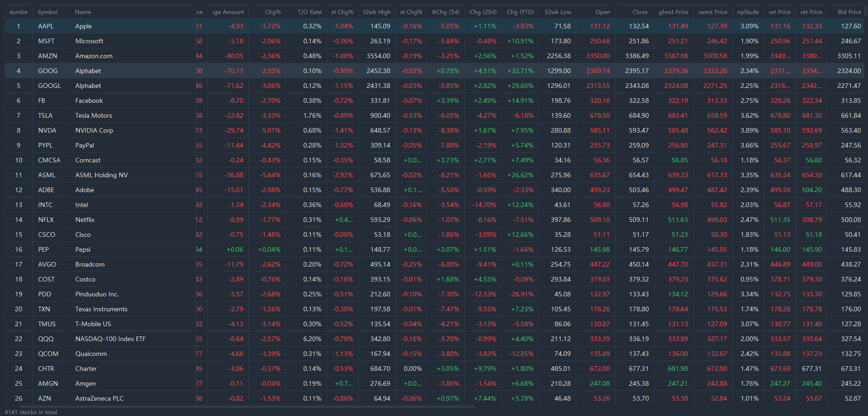Click the Chg% column header
This screenshot has height=416, width=868.
click(x=273, y=12)
